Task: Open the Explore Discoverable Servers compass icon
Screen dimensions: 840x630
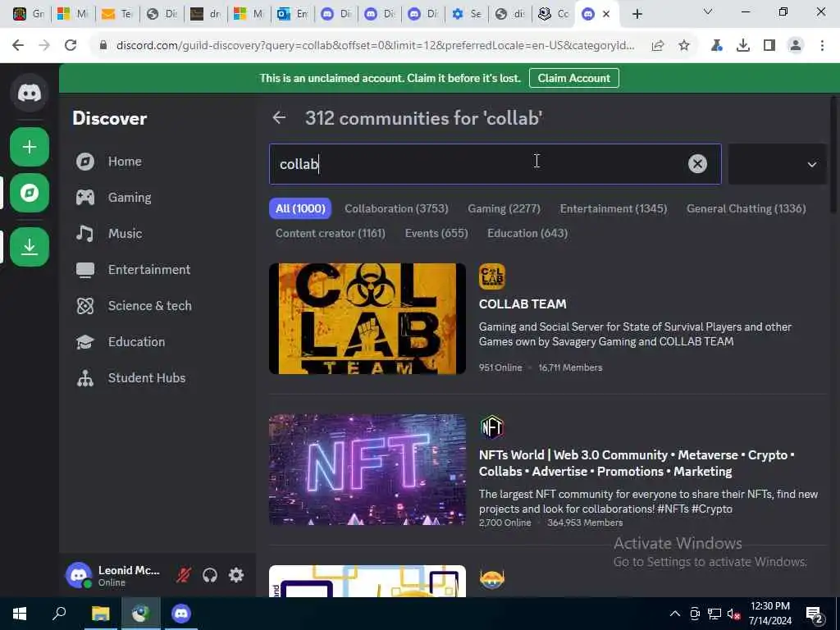Action: (30, 193)
